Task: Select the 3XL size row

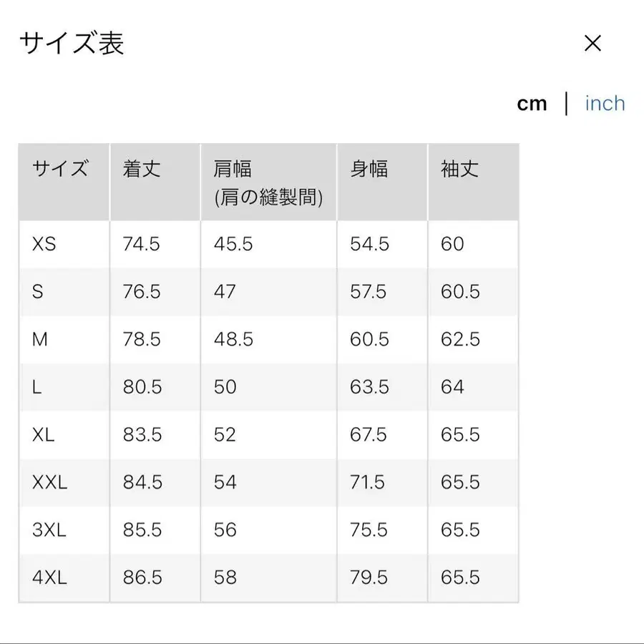Action: pyautogui.click(x=47, y=530)
